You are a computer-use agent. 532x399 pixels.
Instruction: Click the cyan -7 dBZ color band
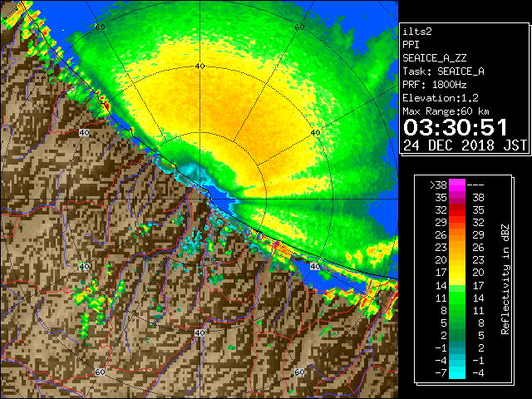pos(457,372)
